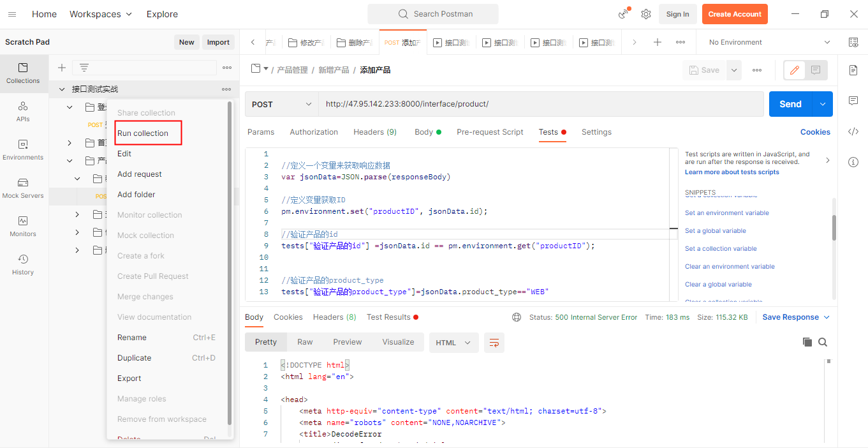Choose Rename in the context menu

tap(132, 338)
